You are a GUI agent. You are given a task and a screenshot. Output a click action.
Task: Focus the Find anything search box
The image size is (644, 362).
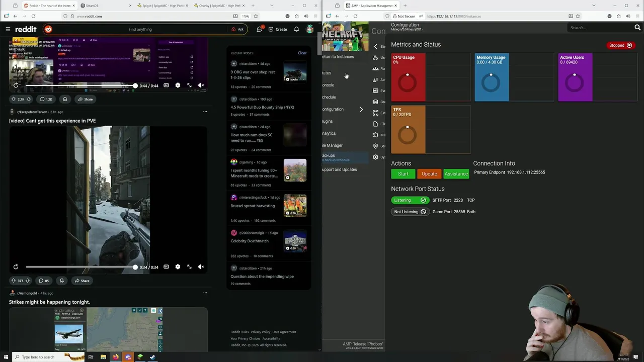[x=140, y=29]
